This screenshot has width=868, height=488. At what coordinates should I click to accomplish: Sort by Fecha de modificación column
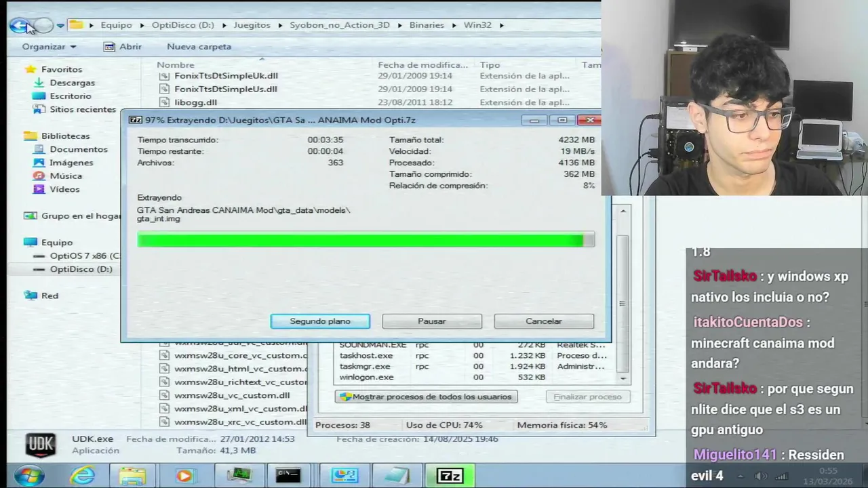422,65
